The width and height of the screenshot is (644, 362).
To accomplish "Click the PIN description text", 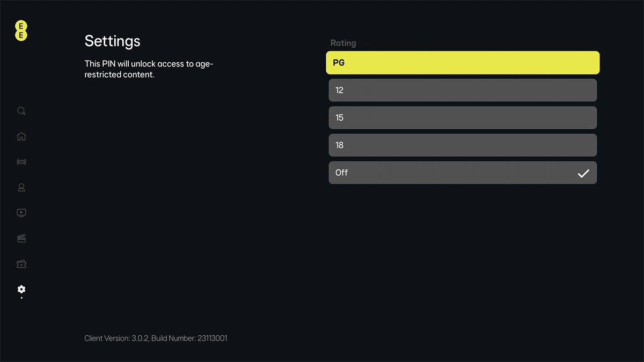I will point(149,69).
